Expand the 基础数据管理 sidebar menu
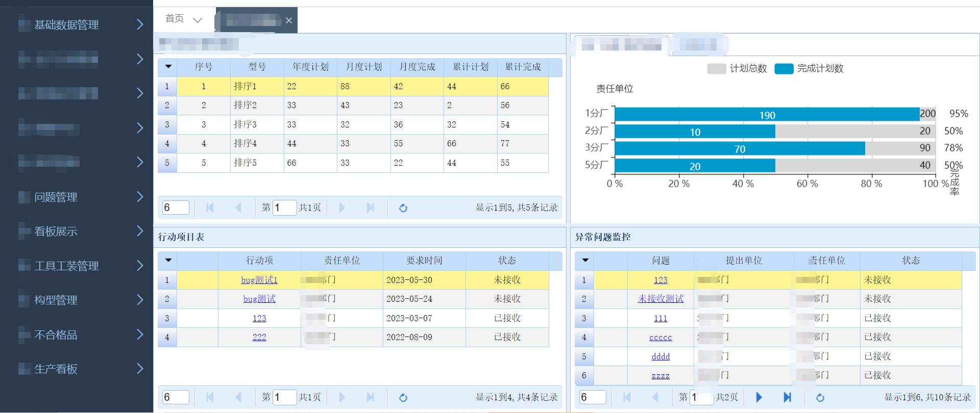 [140, 24]
